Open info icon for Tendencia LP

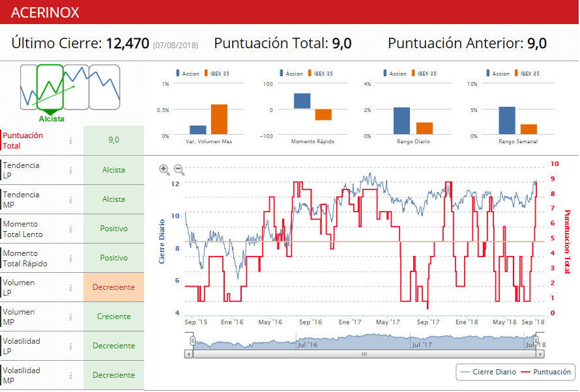[70, 171]
